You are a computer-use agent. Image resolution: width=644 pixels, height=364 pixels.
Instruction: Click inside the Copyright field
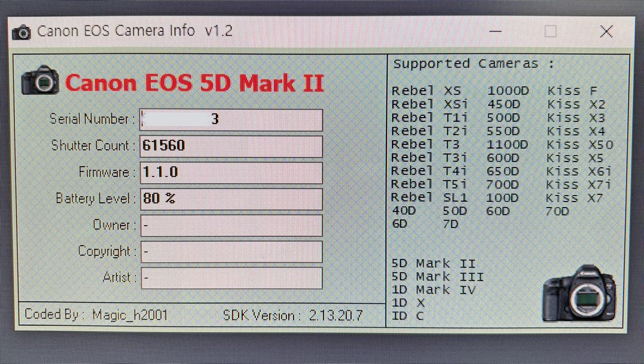coord(231,251)
